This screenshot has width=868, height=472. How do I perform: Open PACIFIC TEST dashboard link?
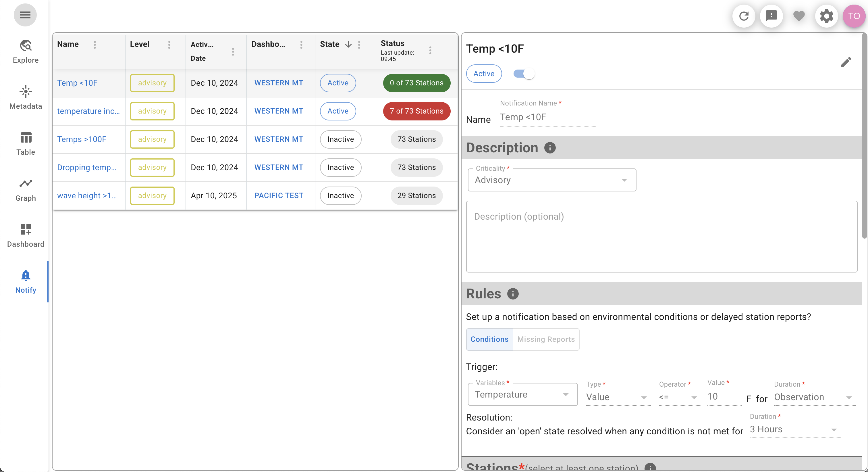tap(279, 195)
